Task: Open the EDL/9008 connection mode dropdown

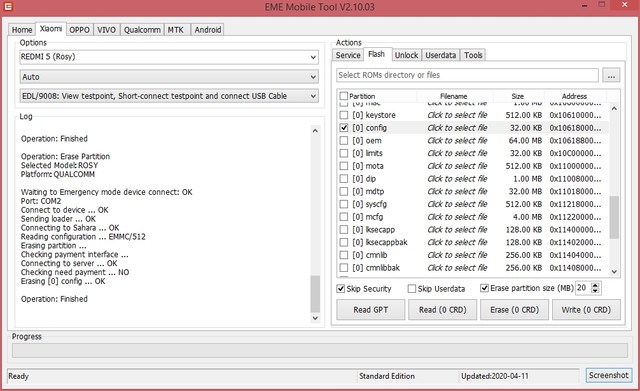Action: (169, 96)
